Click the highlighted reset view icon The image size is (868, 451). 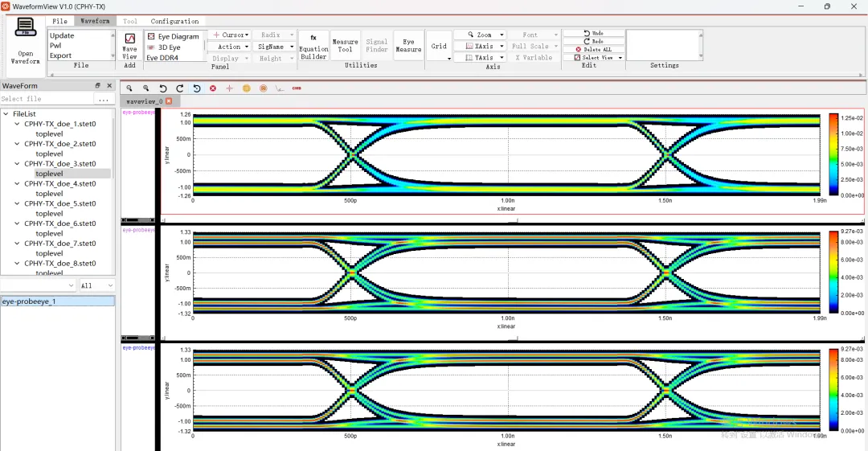pos(197,88)
